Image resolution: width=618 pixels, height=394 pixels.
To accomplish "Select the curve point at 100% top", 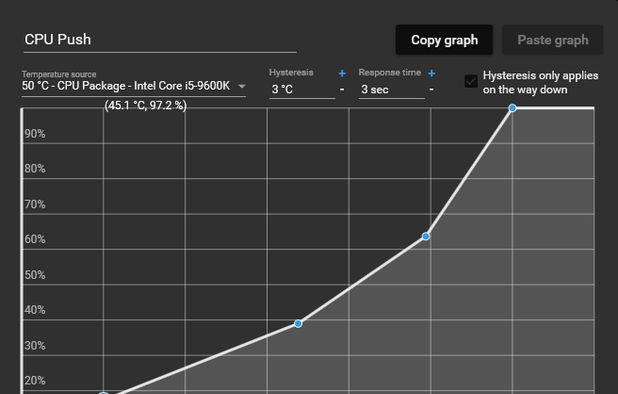I will point(512,108).
